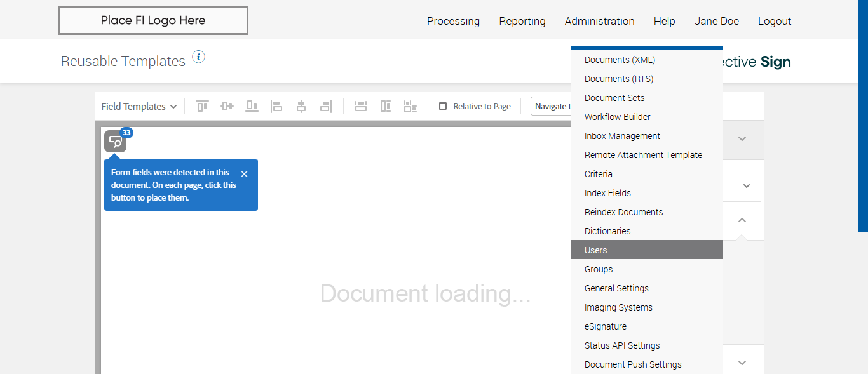Click the align vertical centers icon
The width and height of the screenshot is (868, 374).
coord(227,106)
